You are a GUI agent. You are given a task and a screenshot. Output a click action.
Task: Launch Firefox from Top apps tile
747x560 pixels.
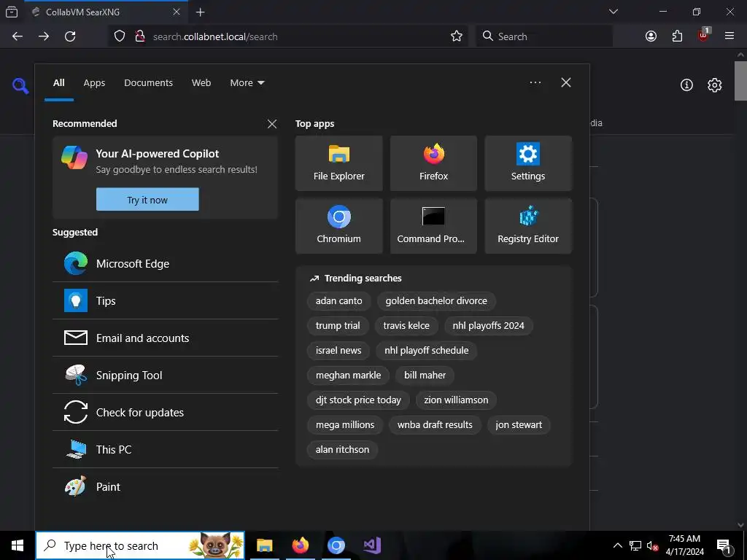click(433, 163)
